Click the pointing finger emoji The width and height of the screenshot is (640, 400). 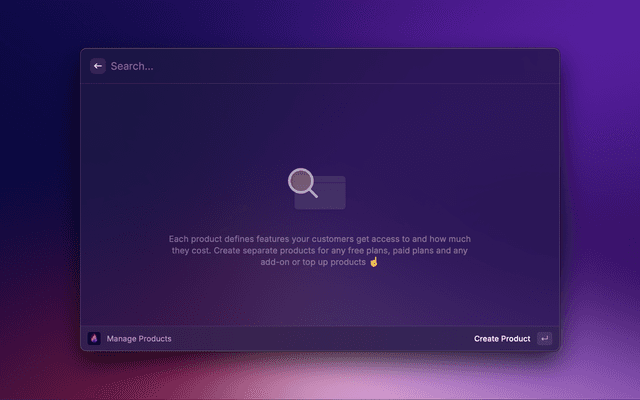pyautogui.click(x=375, y=262)
